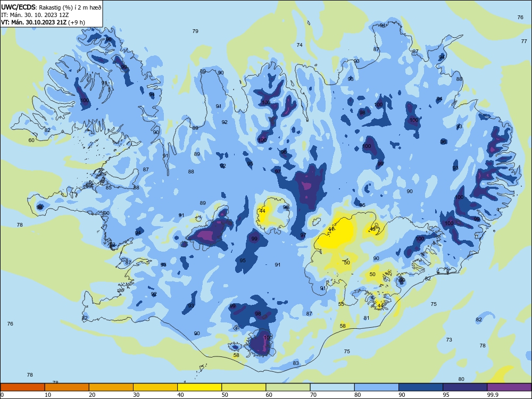Click the title 'UWC/ECDS: Rakastig (%) í 2 m hæð'
The width and height of the screenshot is (532, 399).
(x=51, y=7)
